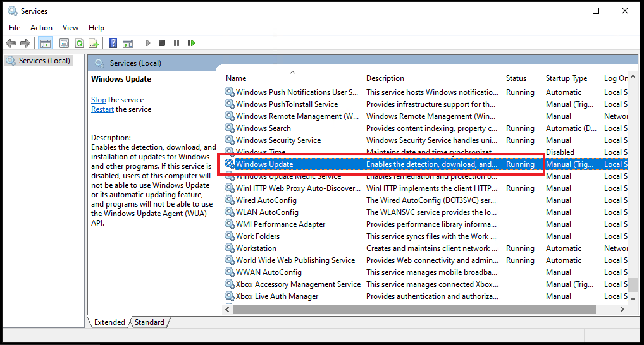Click the Stop Service square icon
The image size is (644, 345).
pos(162,43)
